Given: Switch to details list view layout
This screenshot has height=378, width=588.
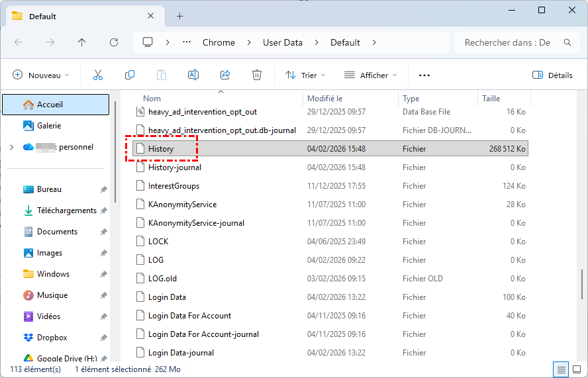Looking at the screenshot, I should [561, 369].
